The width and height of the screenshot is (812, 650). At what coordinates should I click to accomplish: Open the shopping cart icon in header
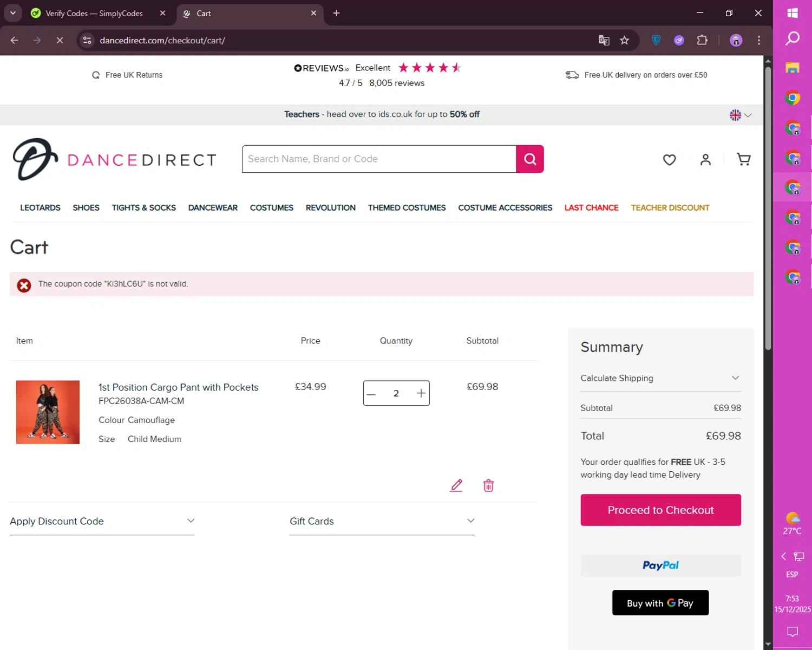pyautogui.click(x=743, y=159)
